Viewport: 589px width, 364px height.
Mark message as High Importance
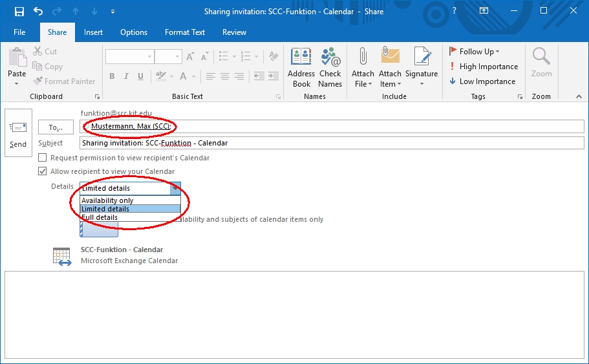(x=483, y=67)
